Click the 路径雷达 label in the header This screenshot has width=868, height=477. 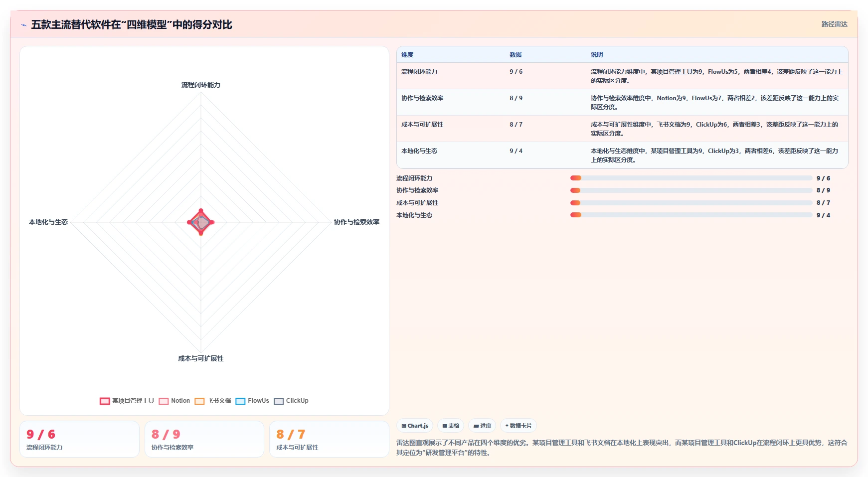click(x=834, y=24)
